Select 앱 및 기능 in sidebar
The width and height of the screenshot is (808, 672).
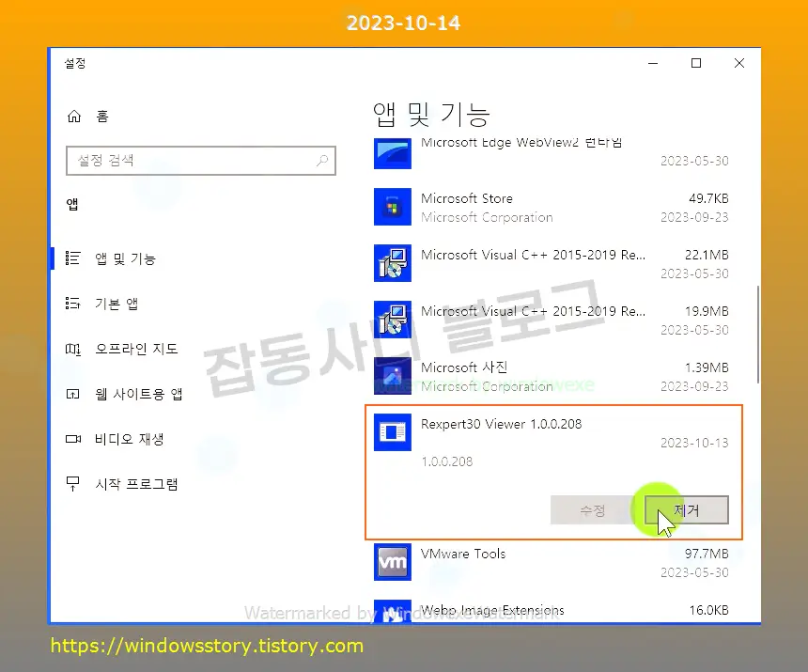pyautogui.click(x=125, y=258)
